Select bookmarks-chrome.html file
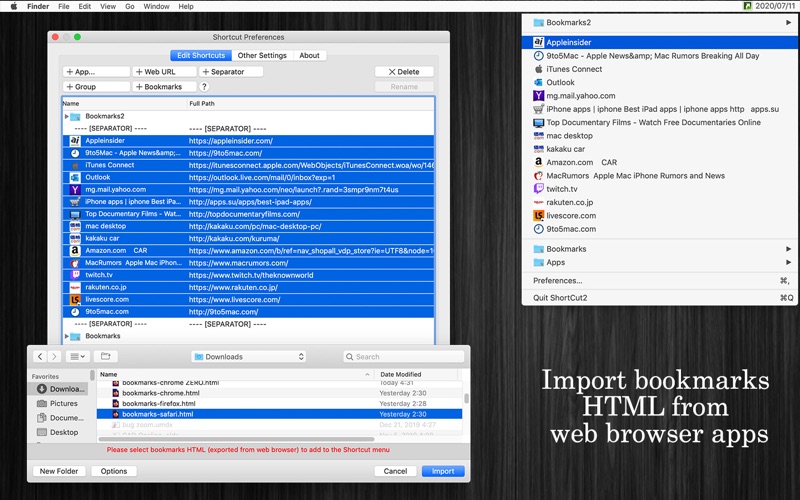The height and width of the screenshot is (500, 800). point(279,393)
